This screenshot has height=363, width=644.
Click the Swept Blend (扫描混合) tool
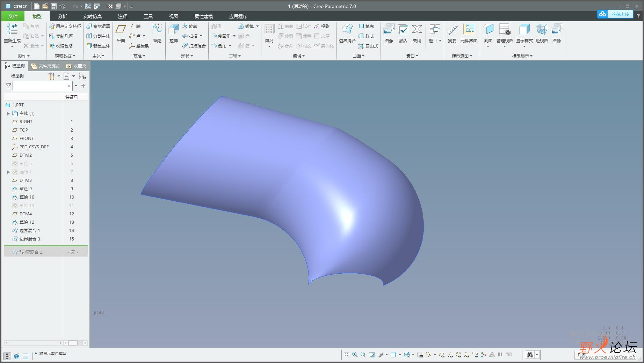tap(194, 46)
